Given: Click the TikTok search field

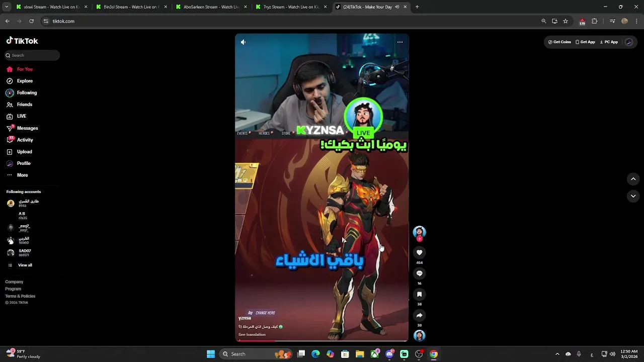Looking at the screenshot, I should click(32, 55).
